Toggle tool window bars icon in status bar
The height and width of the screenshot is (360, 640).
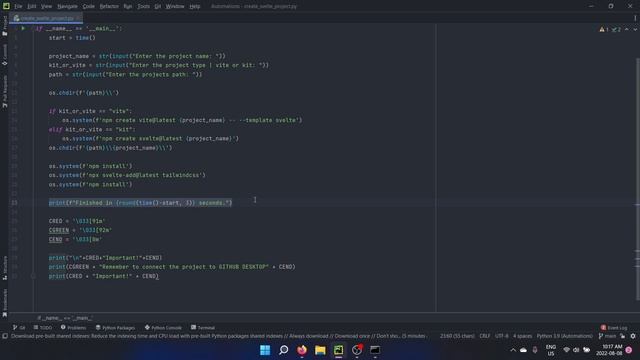coord(5,336)
